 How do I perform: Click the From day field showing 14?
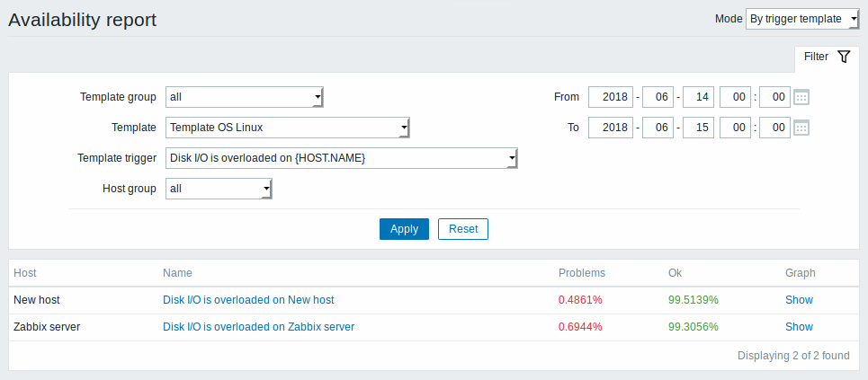[698, 97]
